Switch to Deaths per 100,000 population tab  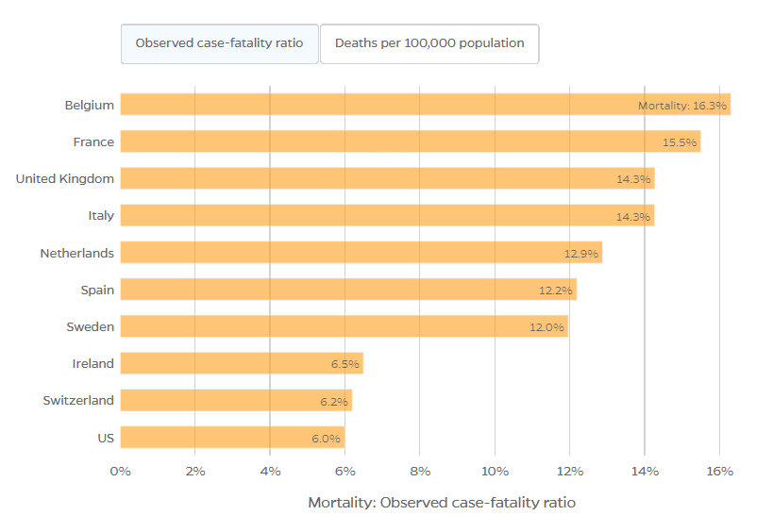click(x=429, y=43)
